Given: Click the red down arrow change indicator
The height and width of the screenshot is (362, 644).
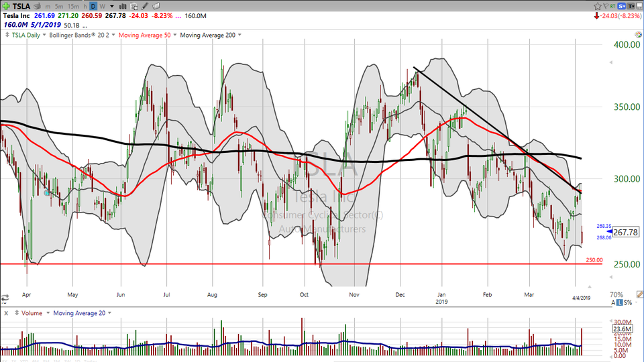Looking at the screenshot, I should (596, 16).
